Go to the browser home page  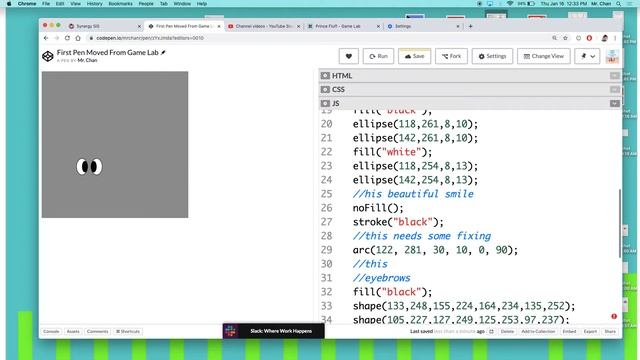pyautogui.click(x=78, y=38)
